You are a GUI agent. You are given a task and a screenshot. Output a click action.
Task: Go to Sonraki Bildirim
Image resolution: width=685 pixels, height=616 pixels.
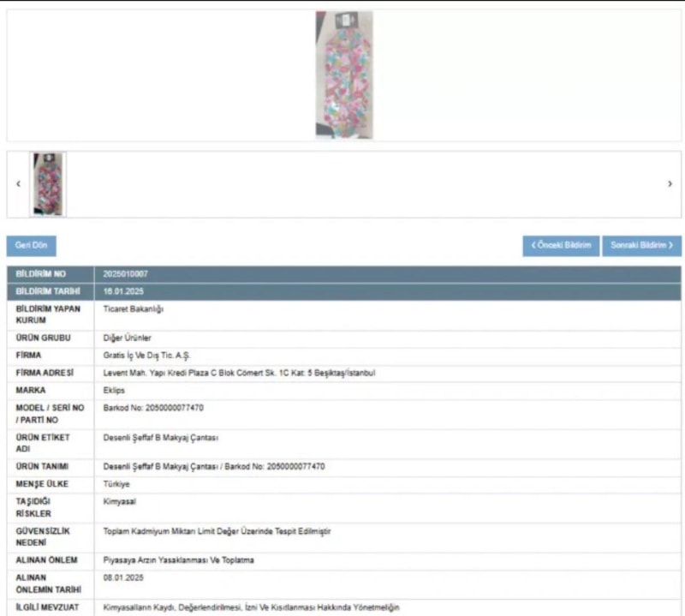click(641, 246)
